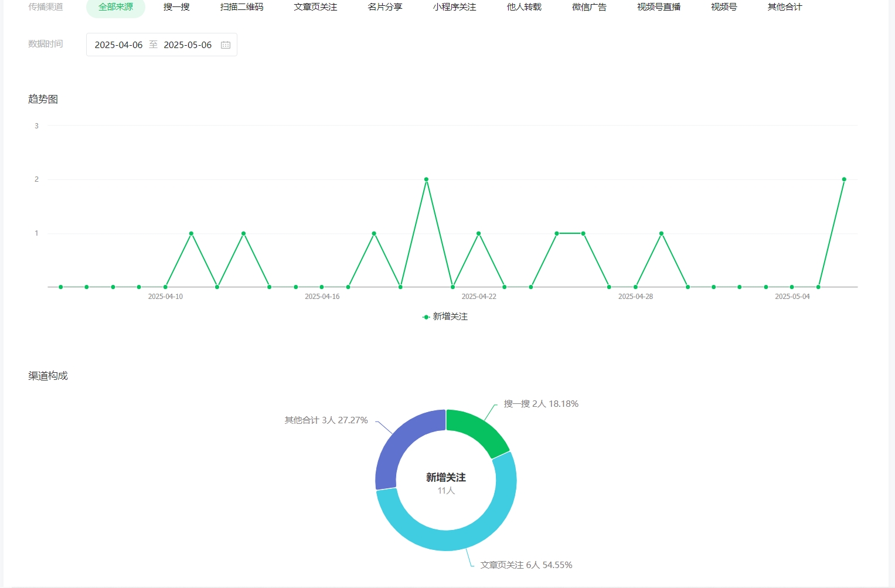The image size is (895, 588).
Task: Select the 视频号直播 channel filter
Action: 659,7
